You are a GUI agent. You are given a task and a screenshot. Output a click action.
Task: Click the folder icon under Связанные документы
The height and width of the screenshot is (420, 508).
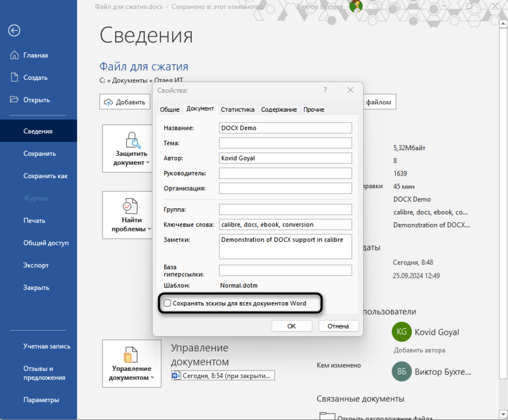[327, 416]
